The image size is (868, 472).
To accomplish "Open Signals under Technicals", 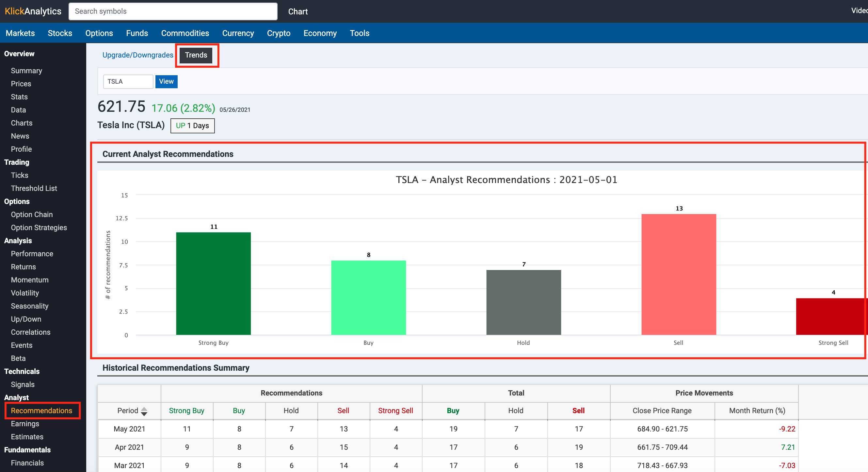I will click(23, 384).
